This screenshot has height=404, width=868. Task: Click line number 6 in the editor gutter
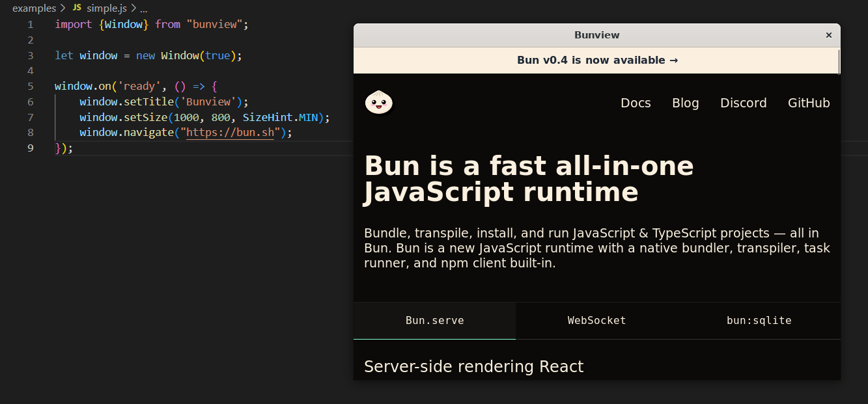click(30, 102)
